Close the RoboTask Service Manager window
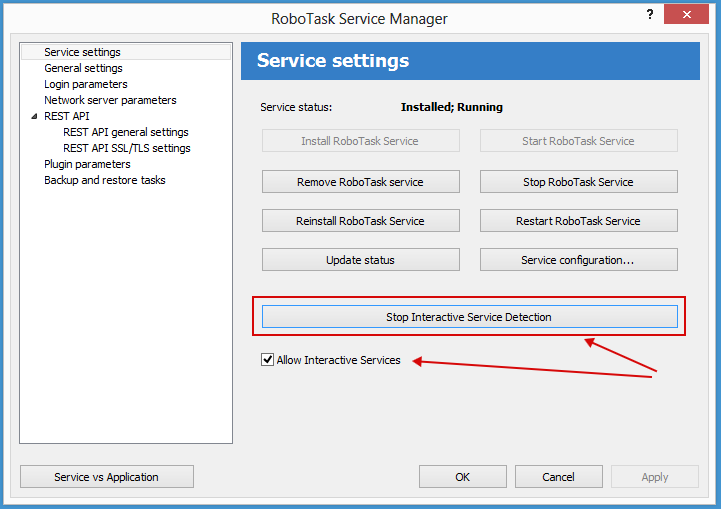721x509 pixels. tap(686, 14)
